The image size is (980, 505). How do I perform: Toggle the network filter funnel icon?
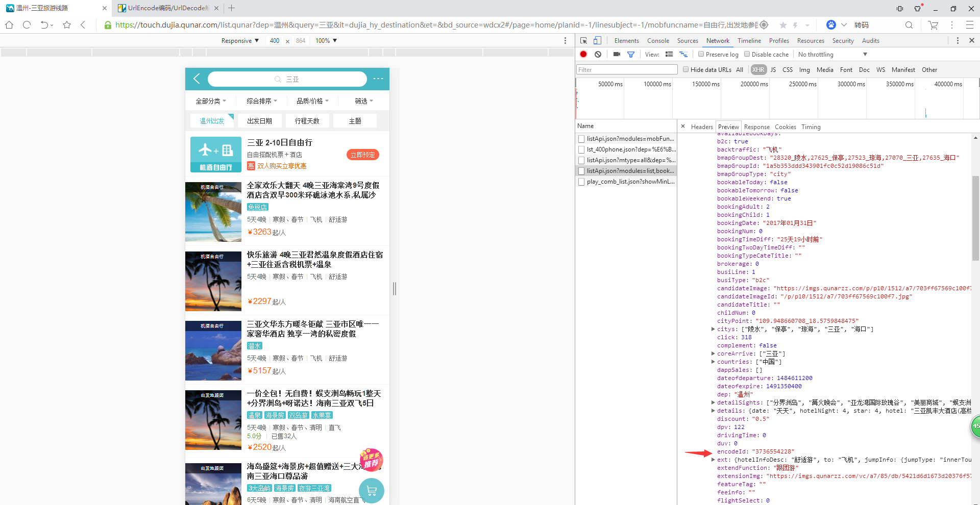click(x=631, y=54)
